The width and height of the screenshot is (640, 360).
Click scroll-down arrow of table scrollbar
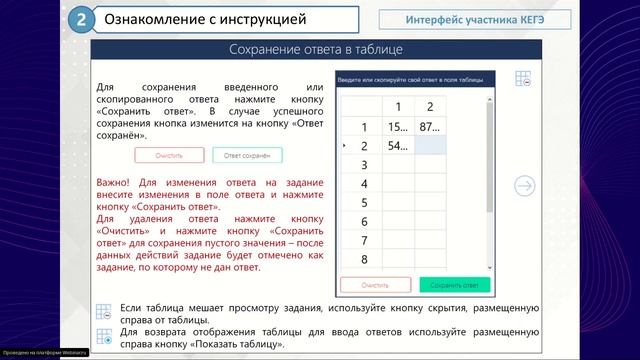[x=490, y=268]
